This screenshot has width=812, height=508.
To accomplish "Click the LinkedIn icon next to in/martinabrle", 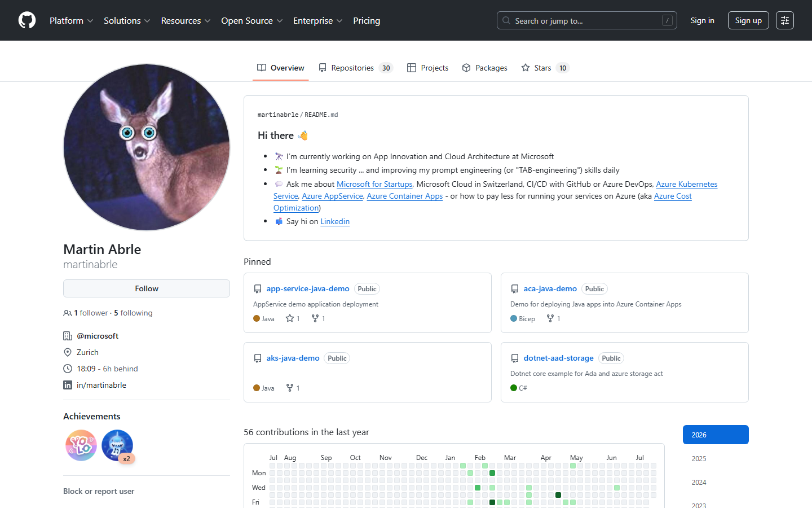I will (68, 385).
